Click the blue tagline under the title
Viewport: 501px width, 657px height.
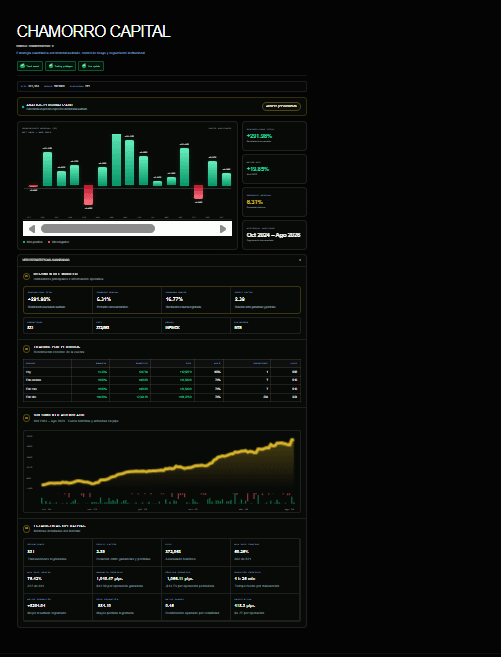[x=81, y=53]
